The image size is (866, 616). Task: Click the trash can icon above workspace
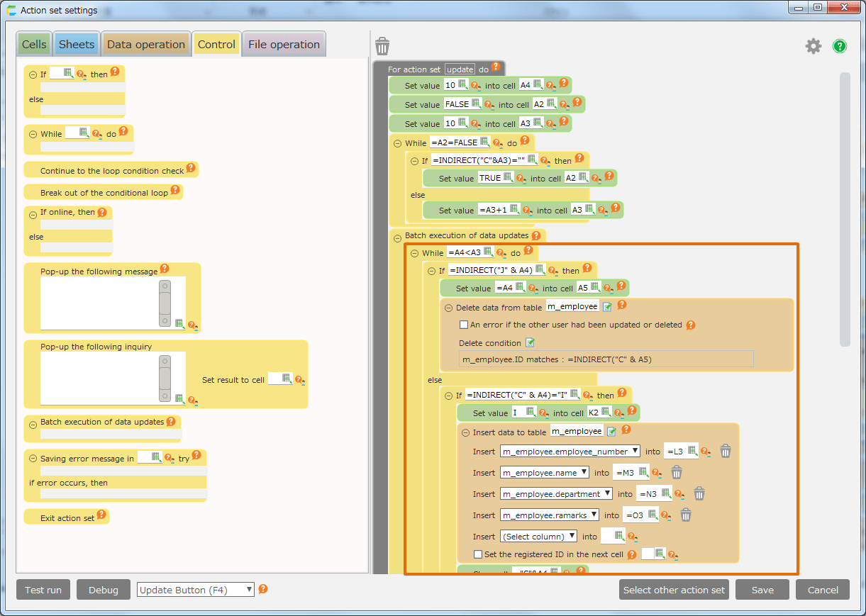coord(382,46)
